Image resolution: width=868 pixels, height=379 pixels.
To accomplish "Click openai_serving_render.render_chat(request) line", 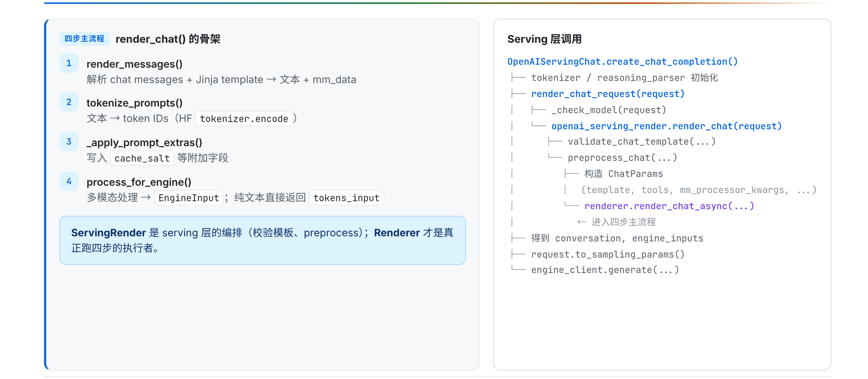I will coord(666,126).
